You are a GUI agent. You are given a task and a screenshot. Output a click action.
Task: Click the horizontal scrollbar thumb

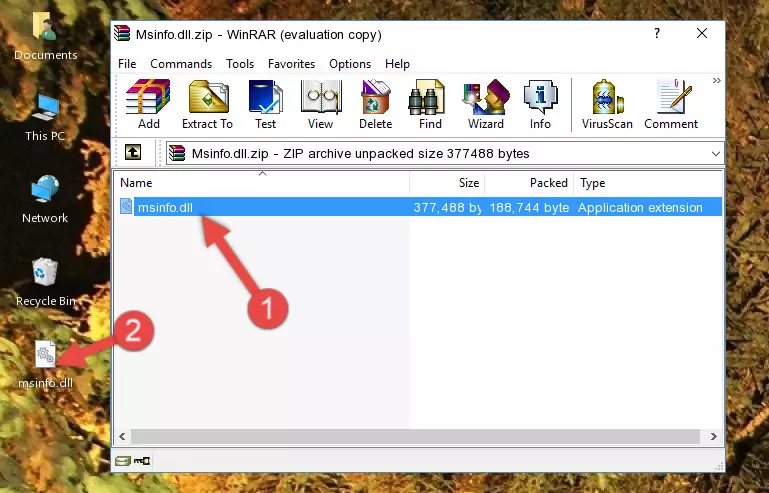[x=415, y=436]
